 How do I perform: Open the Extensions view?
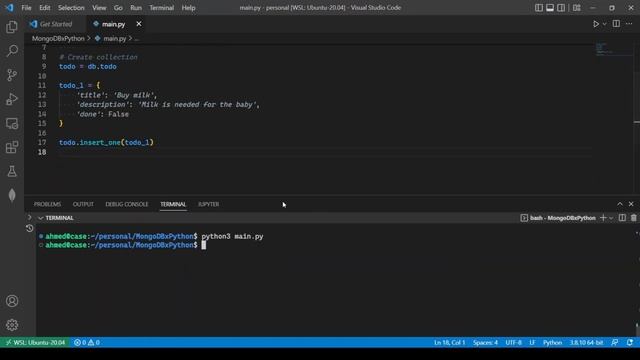click(x=12, y=147)
